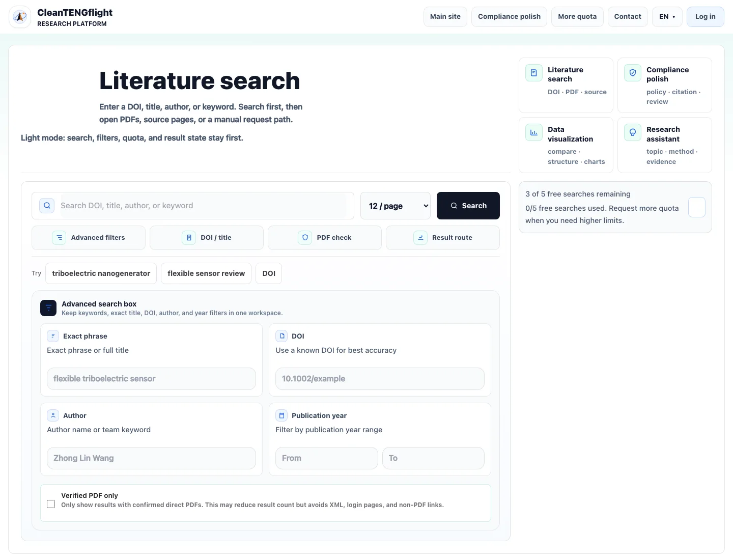Click the Literature search heading
733x560 pixels.
point(200,81)
